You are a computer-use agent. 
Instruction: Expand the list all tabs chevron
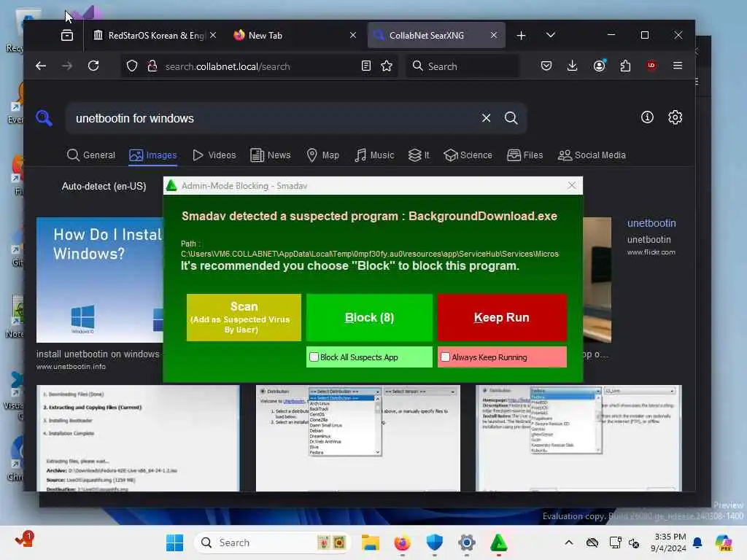(x=551, y=35)
